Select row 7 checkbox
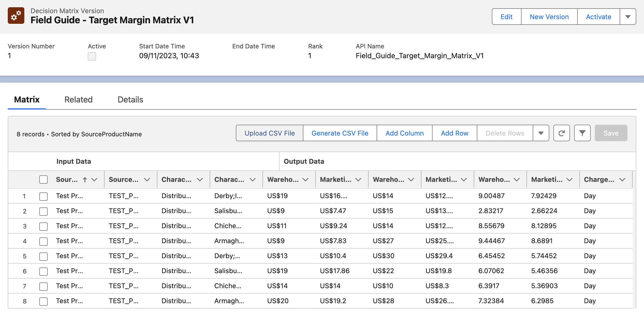Image resolution: width=644 pixels, height=313 pixels. click(x=43, y=286)
